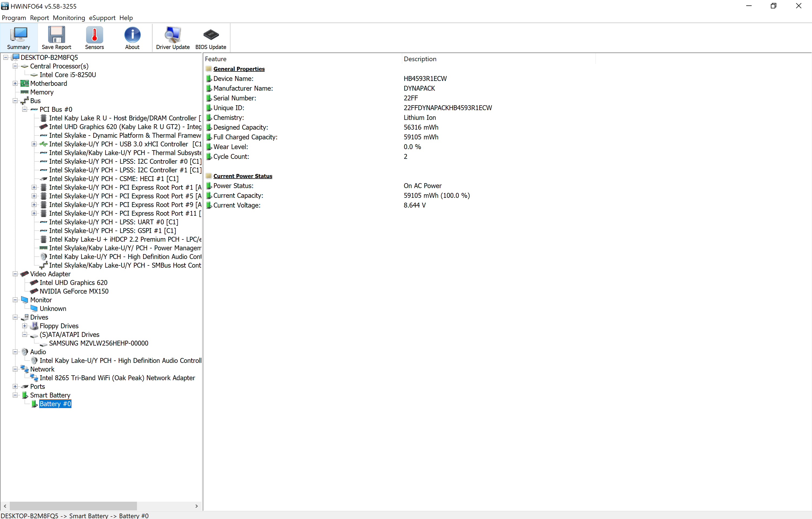Select Intel Core i5-8250U in the tree
Viewport: 812px width, 519px height.
click(x=68, y=75)
